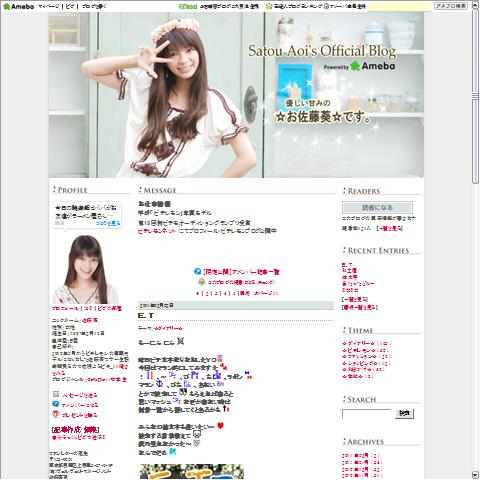Click the scrollbar down arrow
This screenshot has height=480, width=480.
coord(476,475)
